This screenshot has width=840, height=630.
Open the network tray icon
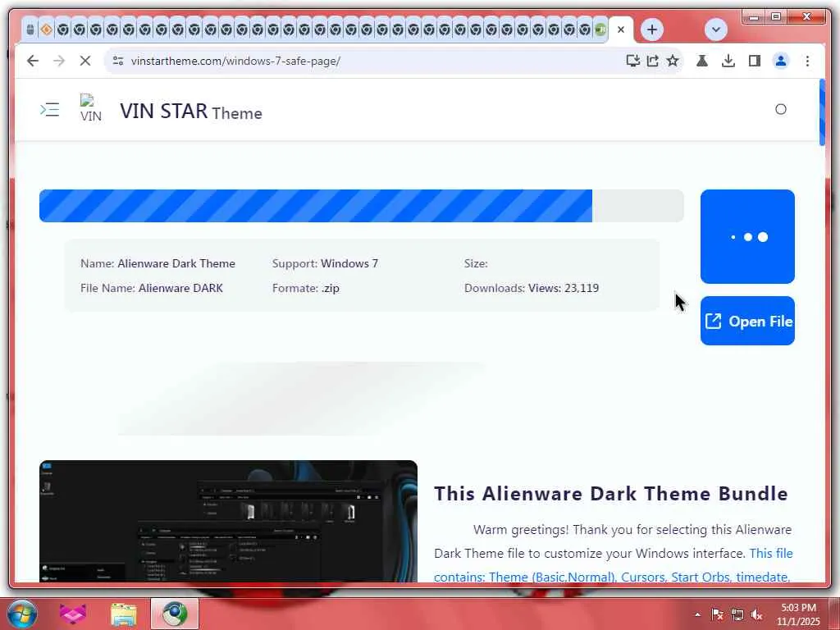737,614
